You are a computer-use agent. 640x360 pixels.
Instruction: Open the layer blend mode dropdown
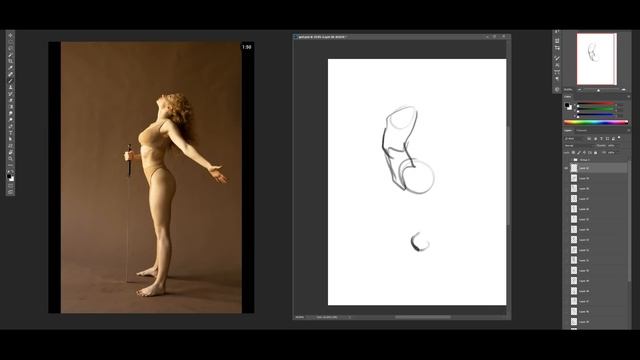[578, 146]
